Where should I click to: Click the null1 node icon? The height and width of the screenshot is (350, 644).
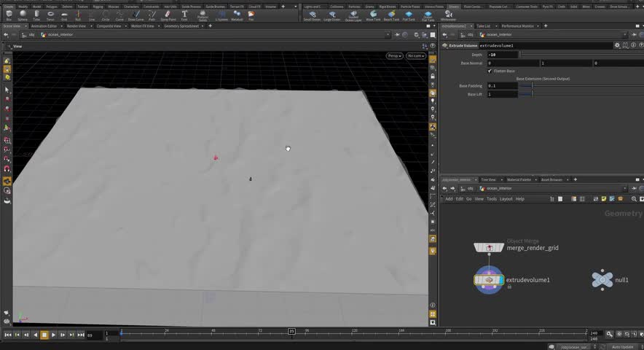tap(602, 280)
